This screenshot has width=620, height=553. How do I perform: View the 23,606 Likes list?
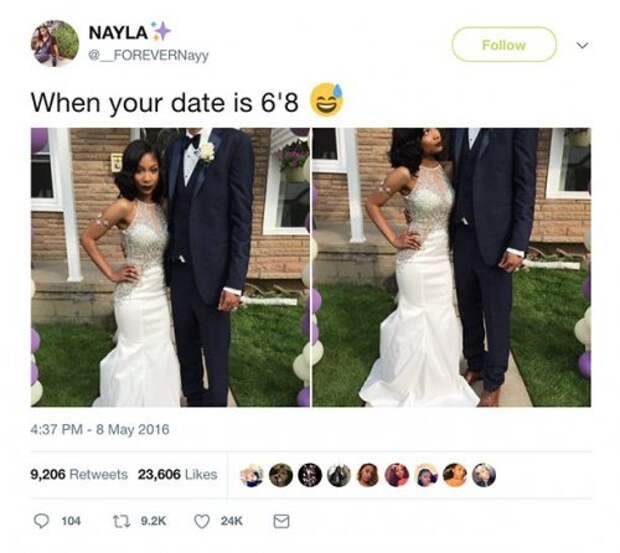coord(178,474)
